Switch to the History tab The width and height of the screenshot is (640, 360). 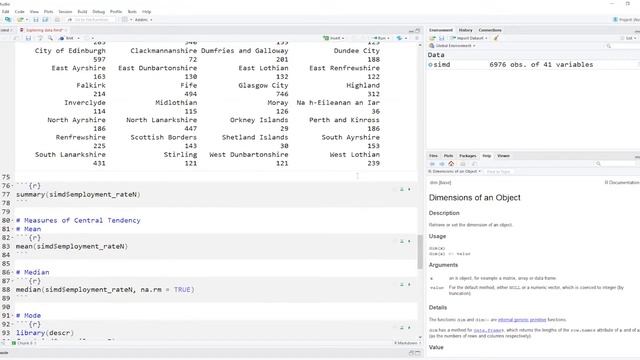coord(465,30)
